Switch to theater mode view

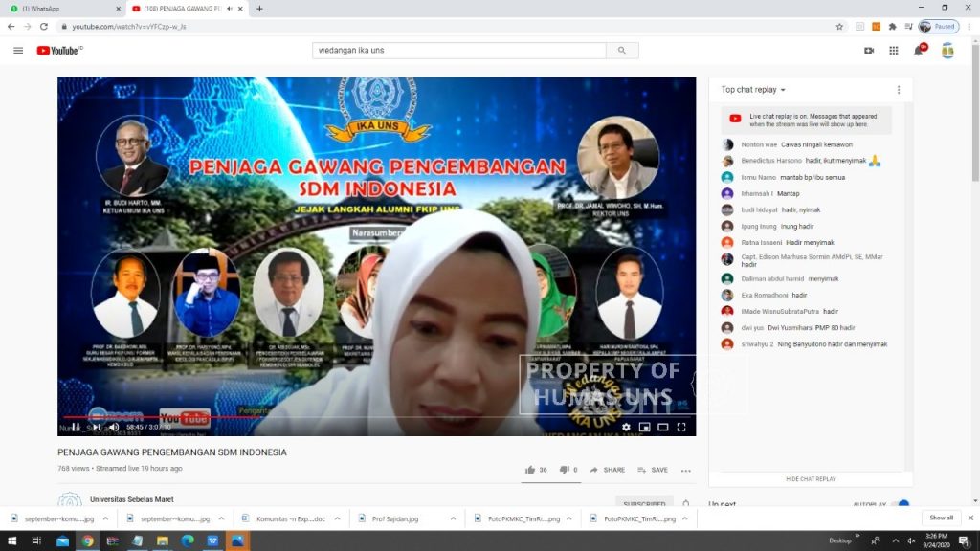[x=663, y=428]
